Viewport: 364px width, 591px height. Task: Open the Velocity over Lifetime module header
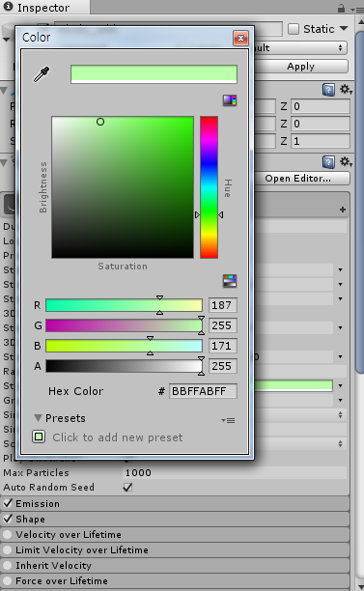(x=175, y=534)
